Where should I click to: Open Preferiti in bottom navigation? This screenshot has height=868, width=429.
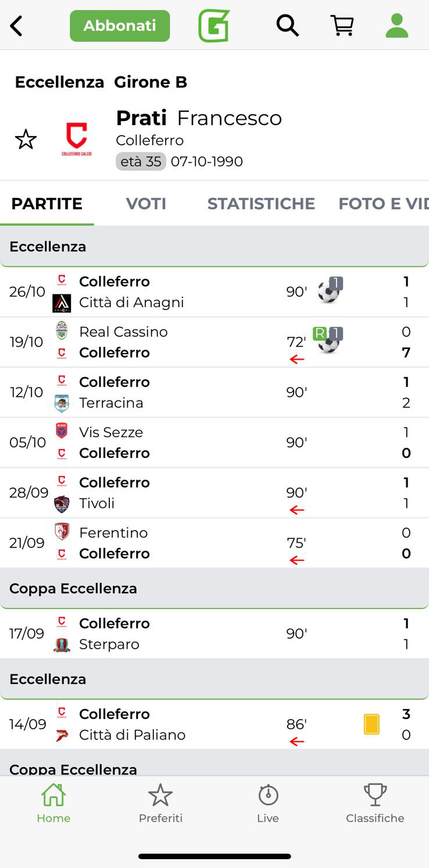point(160,803)
